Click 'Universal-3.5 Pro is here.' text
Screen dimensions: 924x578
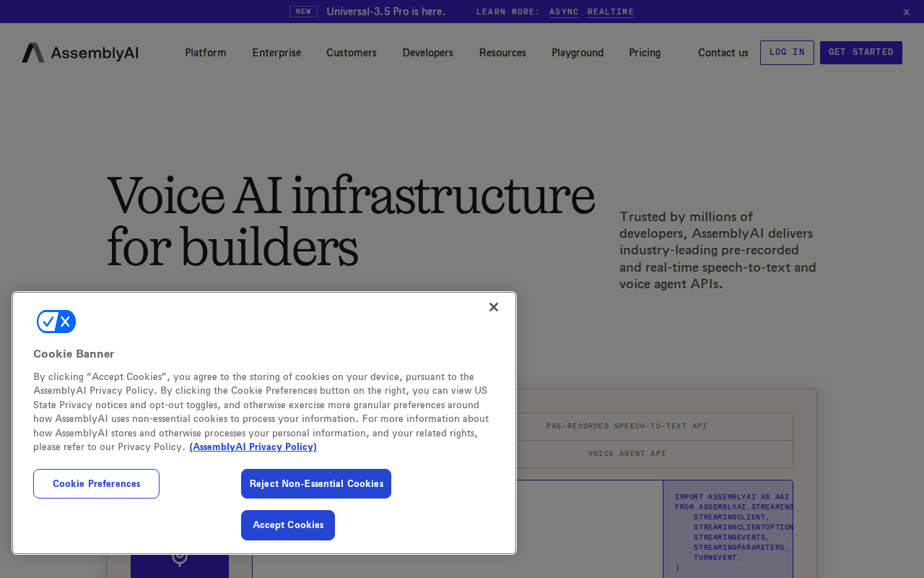385,12
